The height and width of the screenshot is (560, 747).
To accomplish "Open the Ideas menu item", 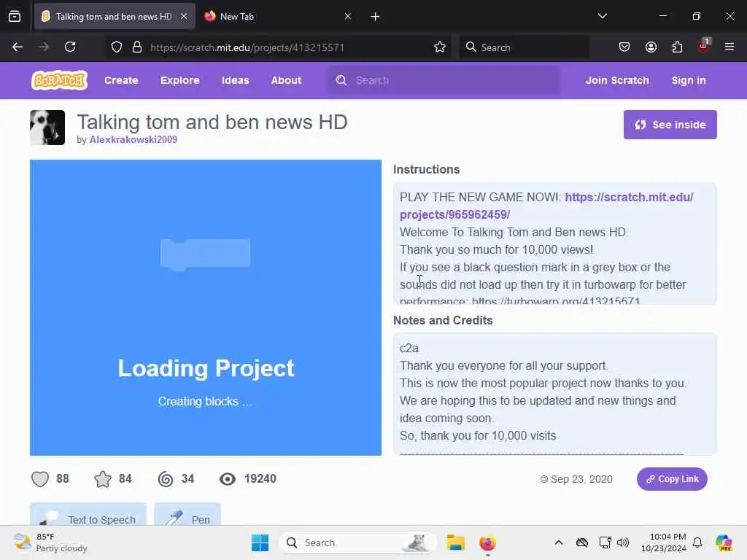I will pos(236,80).
